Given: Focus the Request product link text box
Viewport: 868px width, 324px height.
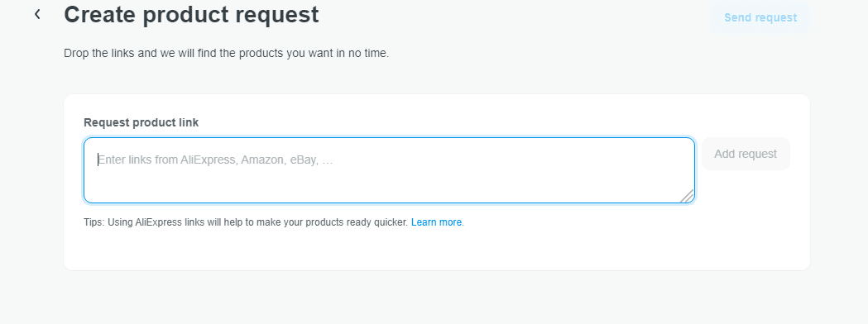Looking at the screenshot, I should click(389, 170).
